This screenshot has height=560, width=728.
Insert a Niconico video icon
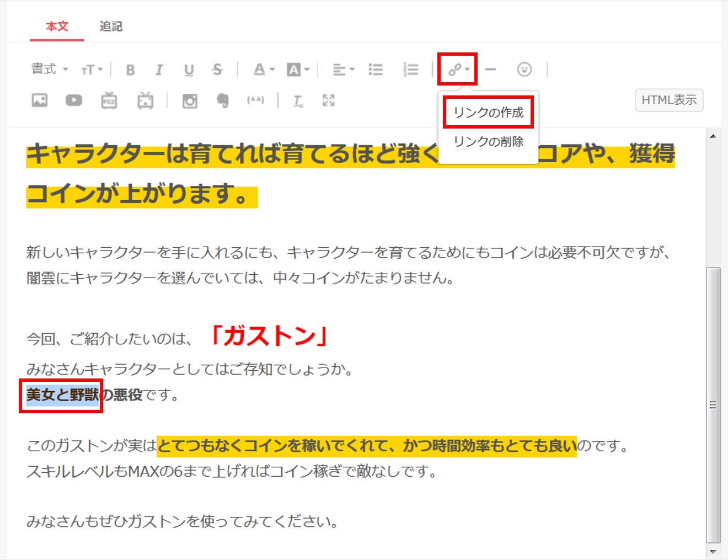(145, 100)
